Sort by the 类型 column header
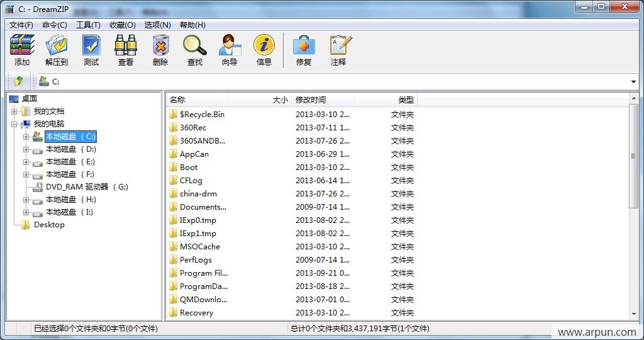The image size is (644, 340). tap(386, 100)
